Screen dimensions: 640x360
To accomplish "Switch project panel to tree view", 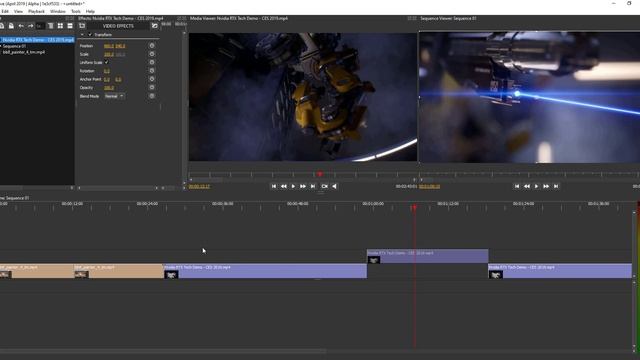I will click(x=51, y=26).
